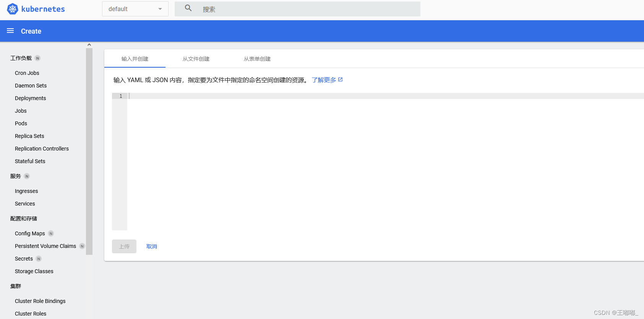The height and width of the screenshot is (319, 644).
Task: Open Pods in the sidebar
Action: [21, 123]
